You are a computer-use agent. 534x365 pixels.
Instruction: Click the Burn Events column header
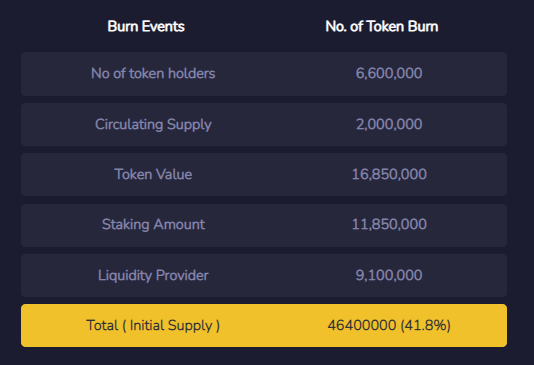[x=146, y=27]
